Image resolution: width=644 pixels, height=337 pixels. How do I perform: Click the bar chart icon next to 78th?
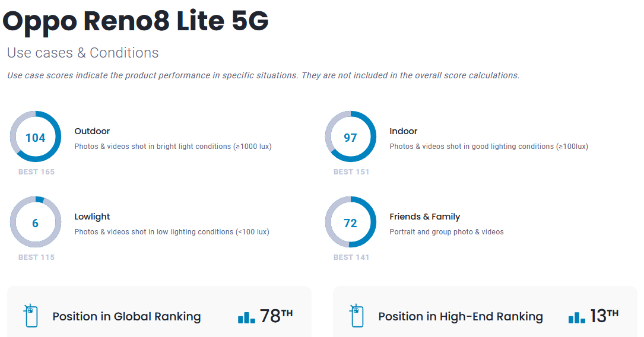pos(246,316)
